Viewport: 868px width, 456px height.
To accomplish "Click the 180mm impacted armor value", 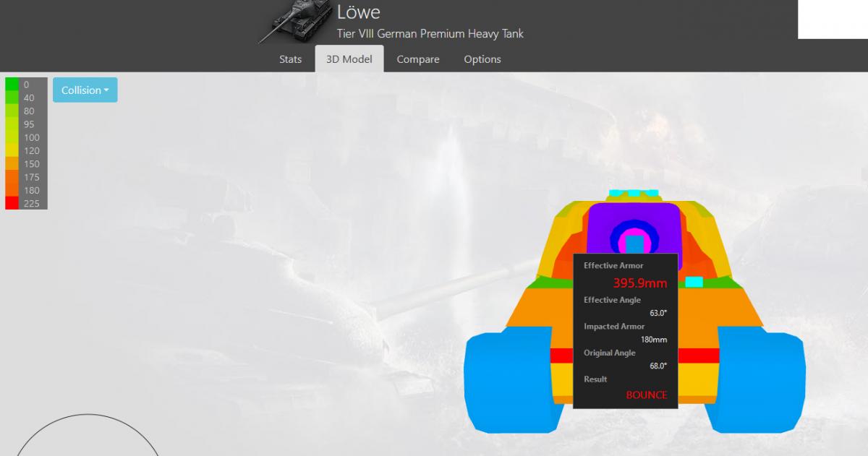I will (x=654, y=340).
